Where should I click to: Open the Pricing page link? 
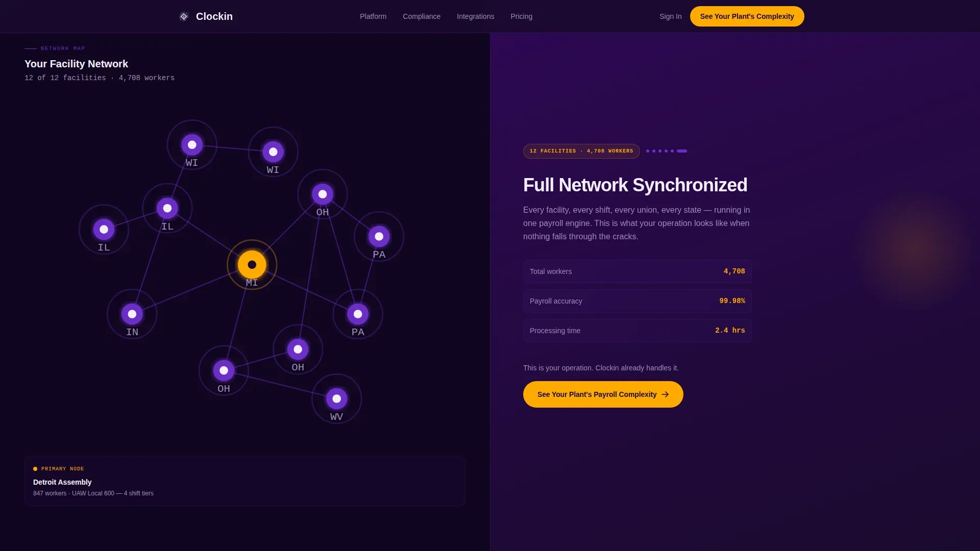tap(521, 16)
